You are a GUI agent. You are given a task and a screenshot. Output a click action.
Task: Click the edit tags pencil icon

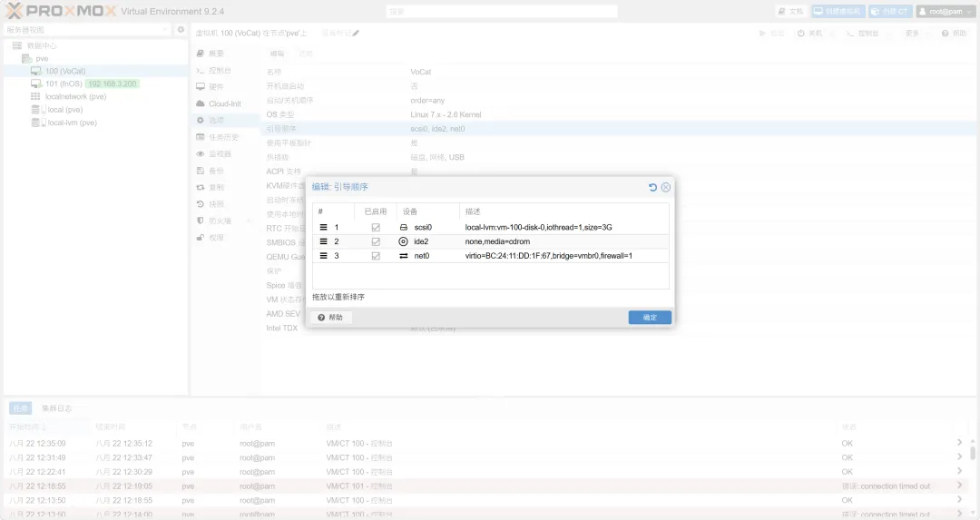(x=356, y=34)
